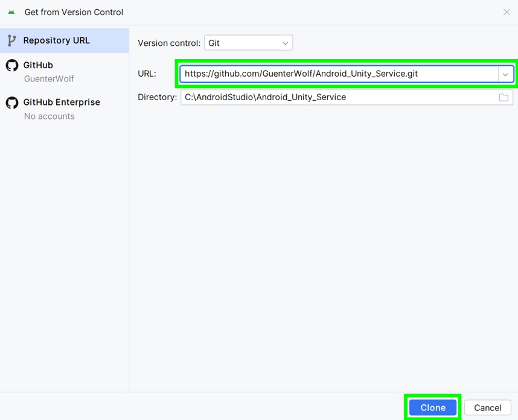Open the GitHub Enterprise section
518x420 pixels.
click(62, 103)
